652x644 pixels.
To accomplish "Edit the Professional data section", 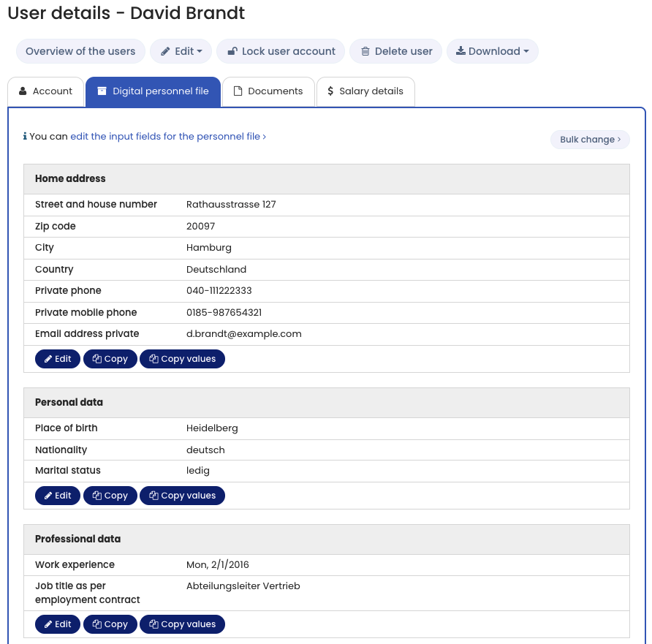I will [x=58, y=624].
